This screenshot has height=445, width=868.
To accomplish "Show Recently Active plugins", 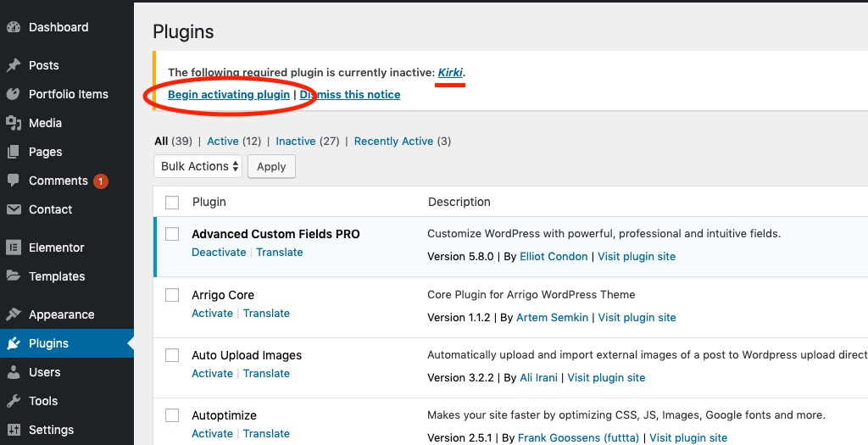I will click(x=393, y=142).
